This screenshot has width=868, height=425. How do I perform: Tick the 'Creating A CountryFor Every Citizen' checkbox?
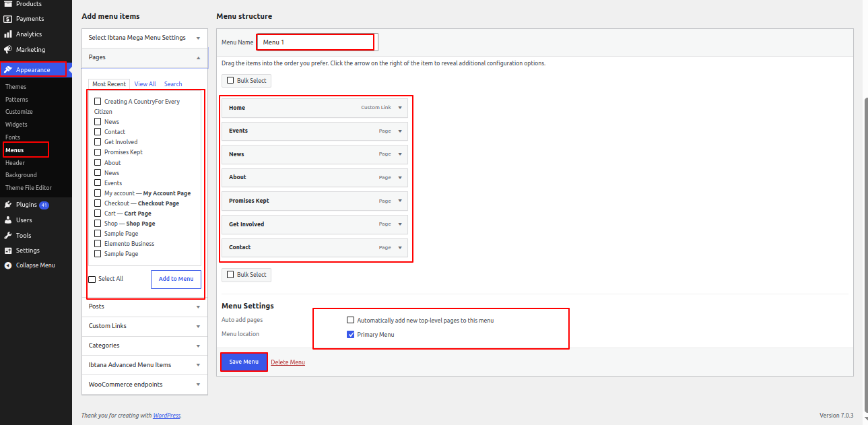pyautogui.click(x=98, y=102)
